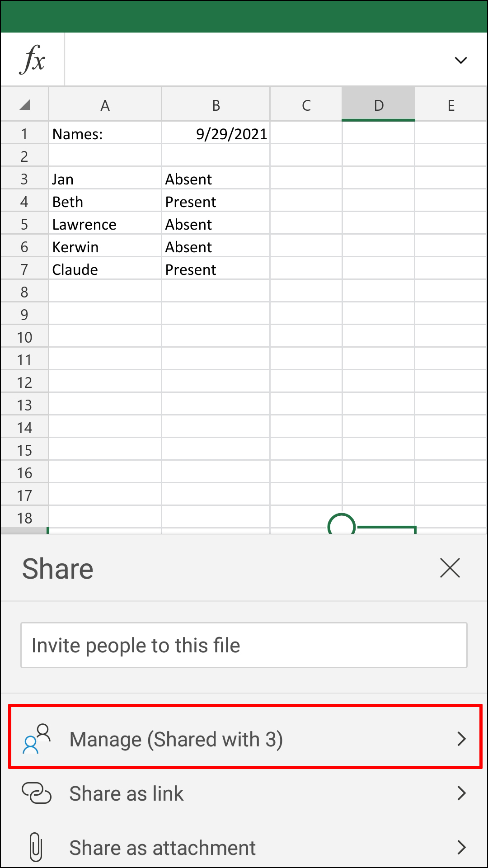The width and height of the screenshot is (488, 868).
Task: Select row 7 header
Action: 24,269
